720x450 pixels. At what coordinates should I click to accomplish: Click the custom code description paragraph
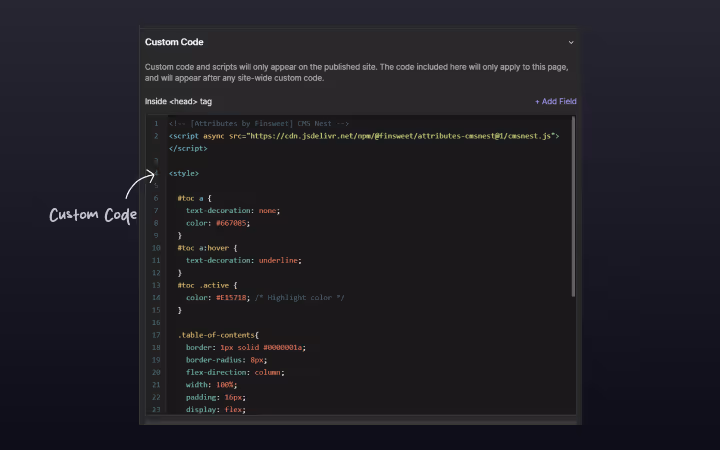pyautogui.click(x=356, y=73)
